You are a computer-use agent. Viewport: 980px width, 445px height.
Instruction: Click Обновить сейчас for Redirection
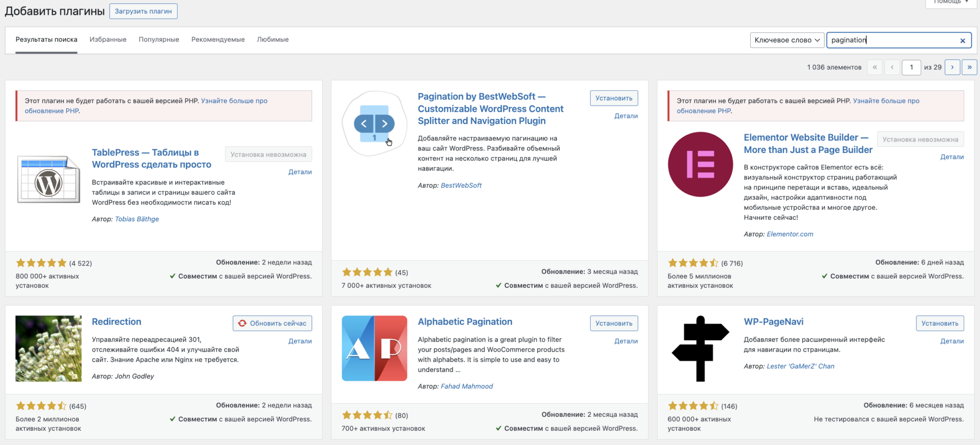click(x=272, y=324)
